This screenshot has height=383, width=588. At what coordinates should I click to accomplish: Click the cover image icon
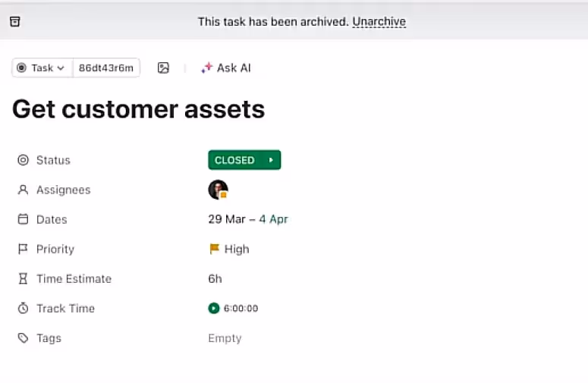163,67
